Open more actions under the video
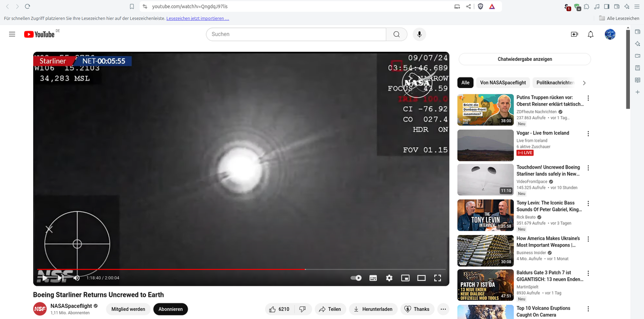 pyautogui.click(x=443, y=309)
